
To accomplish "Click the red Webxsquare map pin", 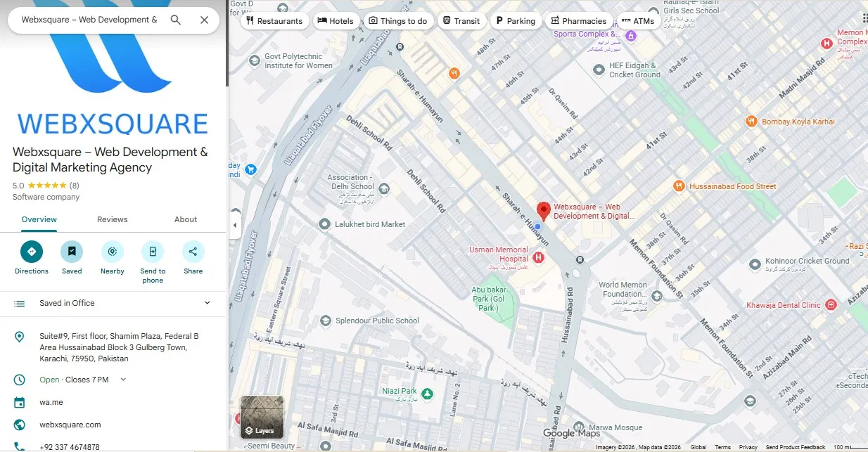I will click(x=543, y=211).
